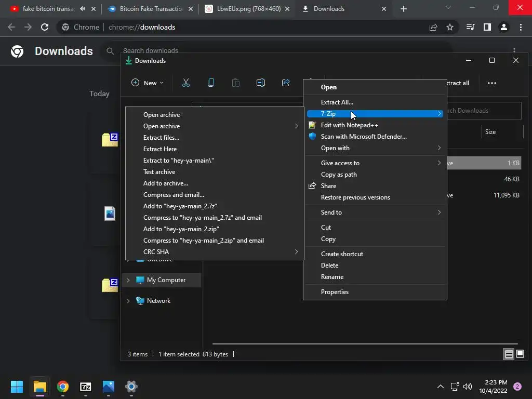The image size is (532, 399).
Task: Expand Network tree node
Action: [x=128, y=301]
